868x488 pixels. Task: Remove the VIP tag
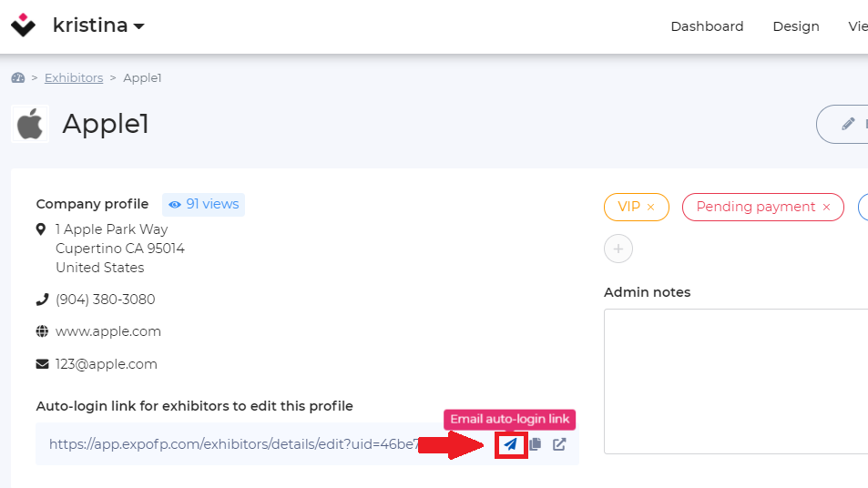point(651,207)
